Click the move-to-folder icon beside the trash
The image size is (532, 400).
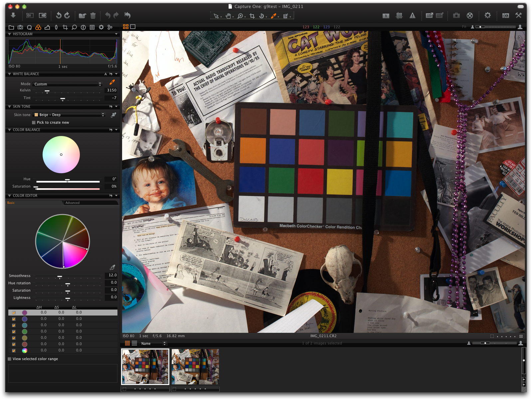pyautogui.click(x=83, y=15)
